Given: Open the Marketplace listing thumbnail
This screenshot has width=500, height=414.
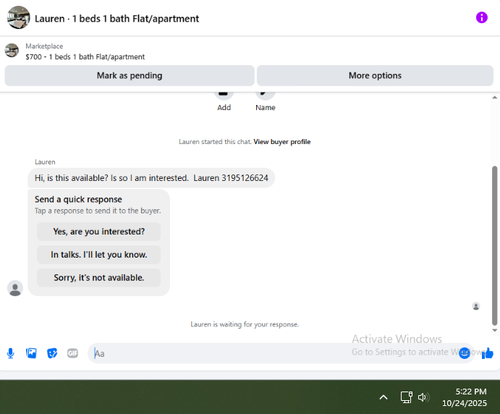Looking at the screenshot, I should (x=12, y=50).
